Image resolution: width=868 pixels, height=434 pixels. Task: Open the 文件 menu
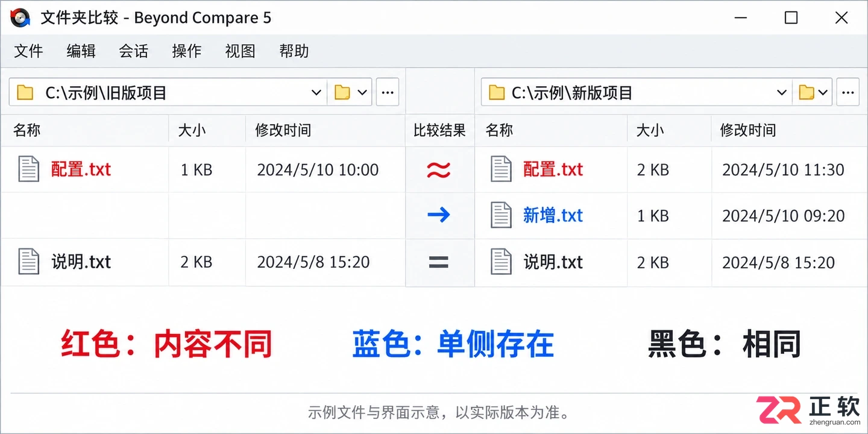pyautogui.click(x=28, y=51)
